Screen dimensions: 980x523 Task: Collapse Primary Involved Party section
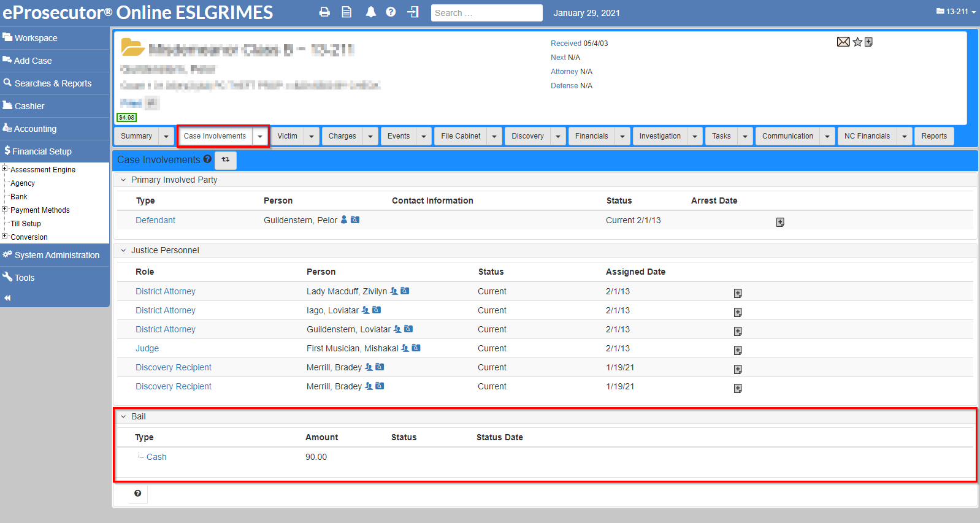click(x=123, y=180)
